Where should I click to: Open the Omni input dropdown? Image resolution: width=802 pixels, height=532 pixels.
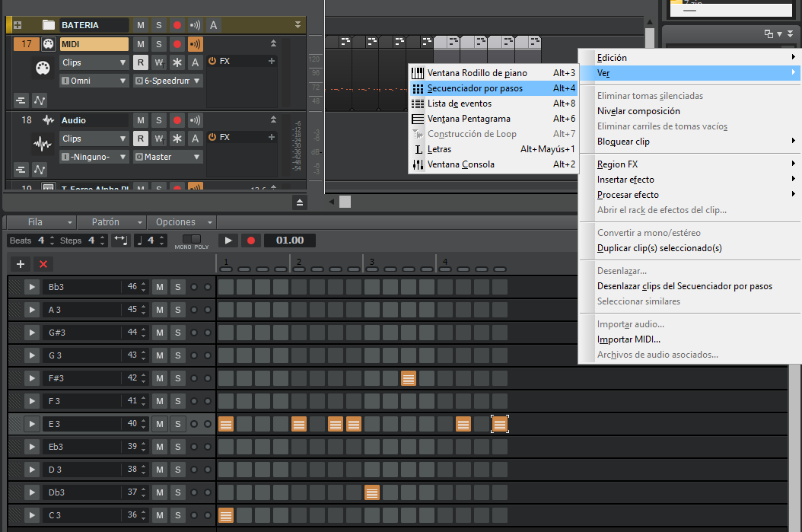94,81
